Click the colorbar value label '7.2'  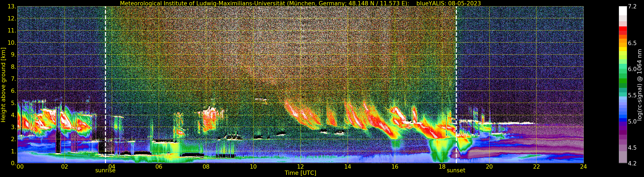(x=632, y=6)
